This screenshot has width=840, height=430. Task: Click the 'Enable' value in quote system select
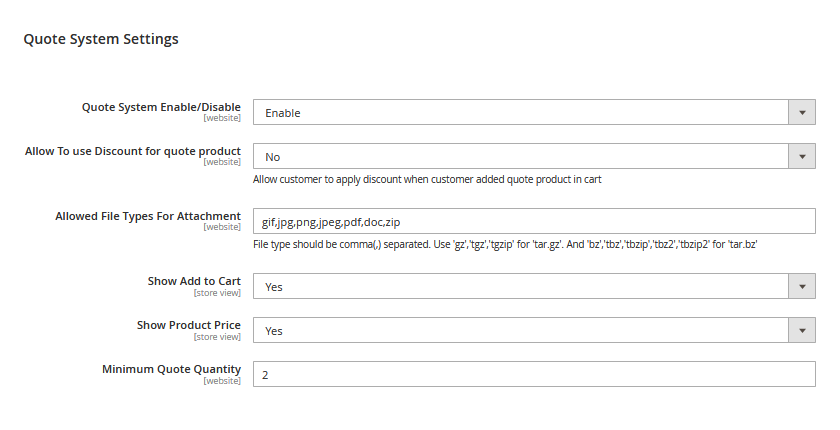click(283, 113)
